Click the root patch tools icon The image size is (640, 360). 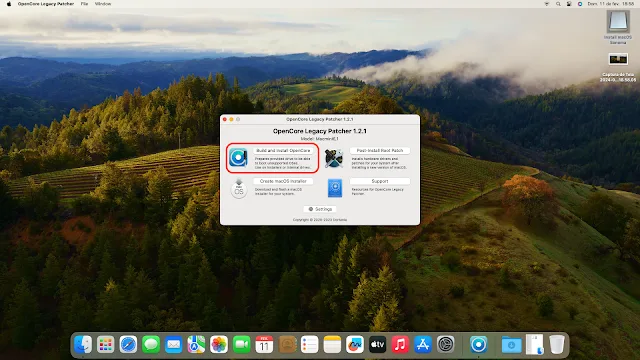click(x=334, y=158)
